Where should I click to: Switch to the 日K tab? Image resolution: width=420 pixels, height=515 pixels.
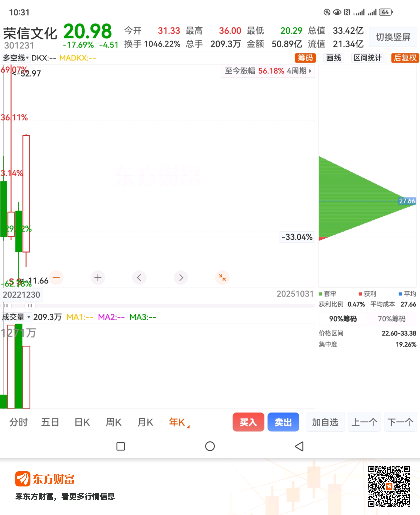point(82,422)
